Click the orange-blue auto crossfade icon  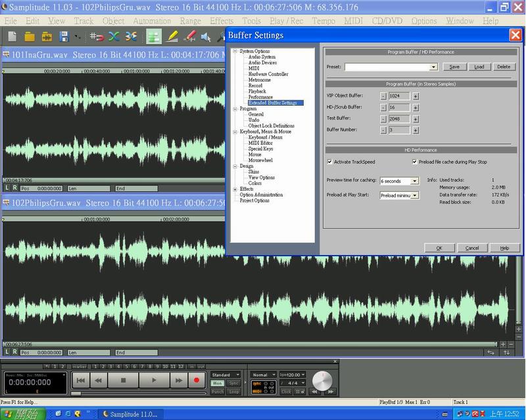click(131, 36)
